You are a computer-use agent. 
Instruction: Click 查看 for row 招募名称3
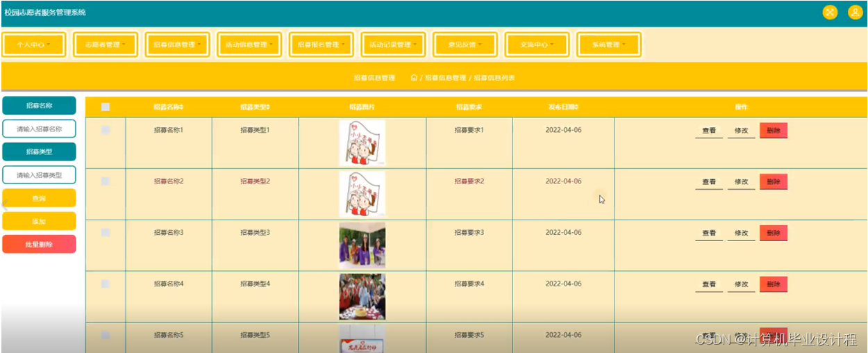(x=709, y=233)
